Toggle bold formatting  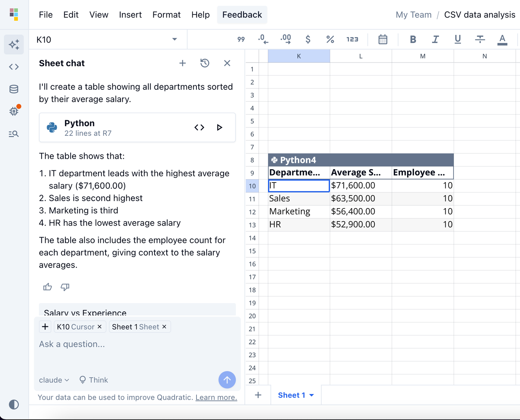[x=413, y=39]
